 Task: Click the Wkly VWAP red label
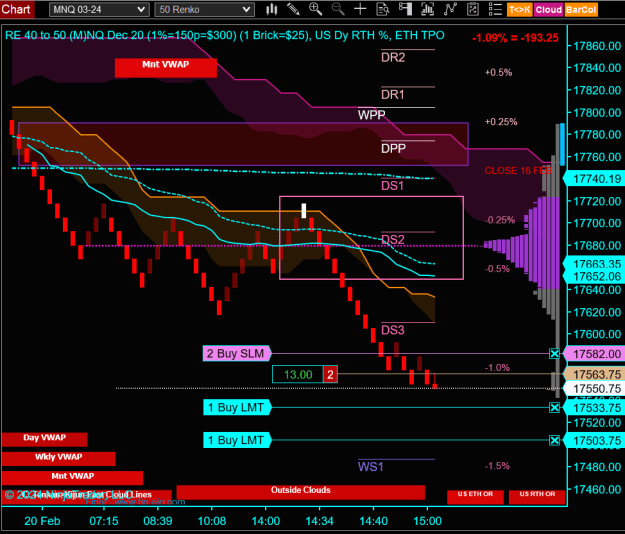(59, 459)
